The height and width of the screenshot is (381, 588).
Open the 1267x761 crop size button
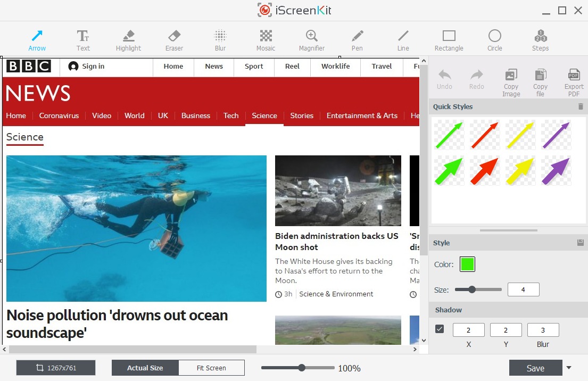pyautogui.click(x=56, y=368)
